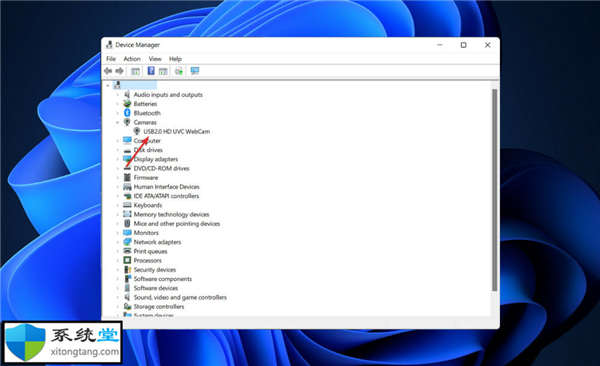Click the monitor icon in the toolbar

pyautogui.click(x=195, y=71)
